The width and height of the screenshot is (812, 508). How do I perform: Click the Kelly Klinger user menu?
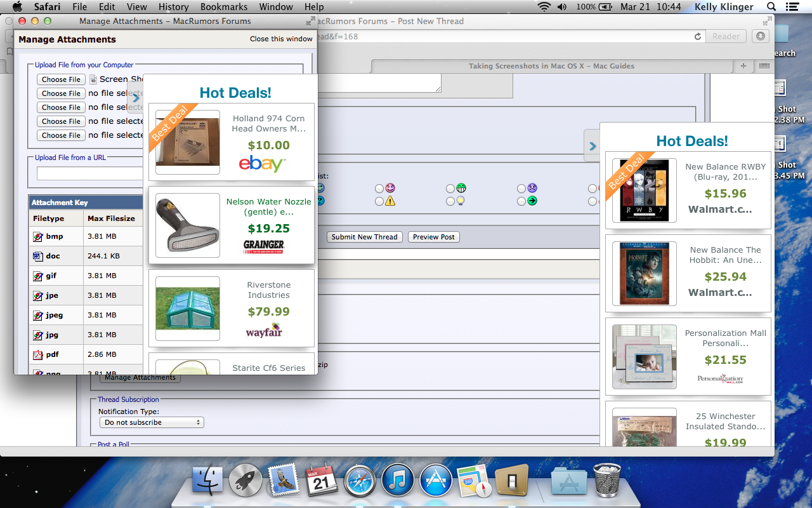click(x=724, y=7)
